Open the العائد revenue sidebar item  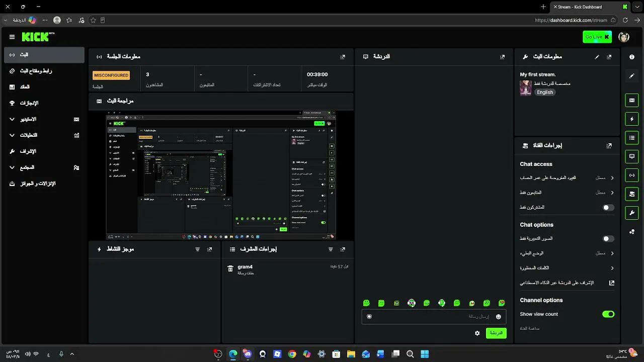(x=44, y=87)
